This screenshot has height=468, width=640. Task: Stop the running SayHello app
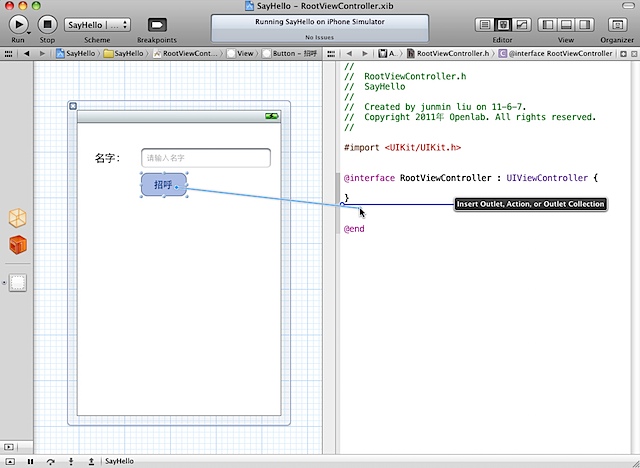point(46,24)
